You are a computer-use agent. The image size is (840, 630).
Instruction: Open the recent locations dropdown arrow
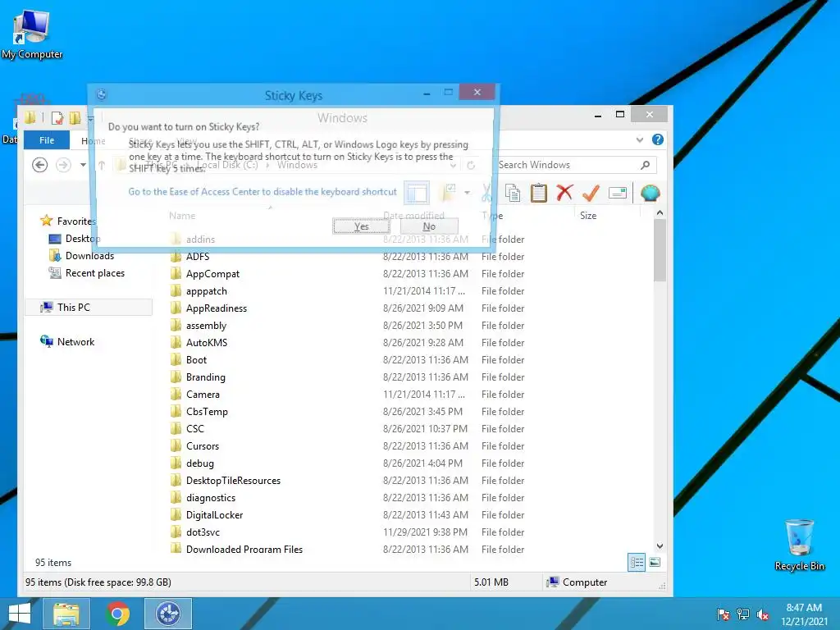[x=83, y=165]
